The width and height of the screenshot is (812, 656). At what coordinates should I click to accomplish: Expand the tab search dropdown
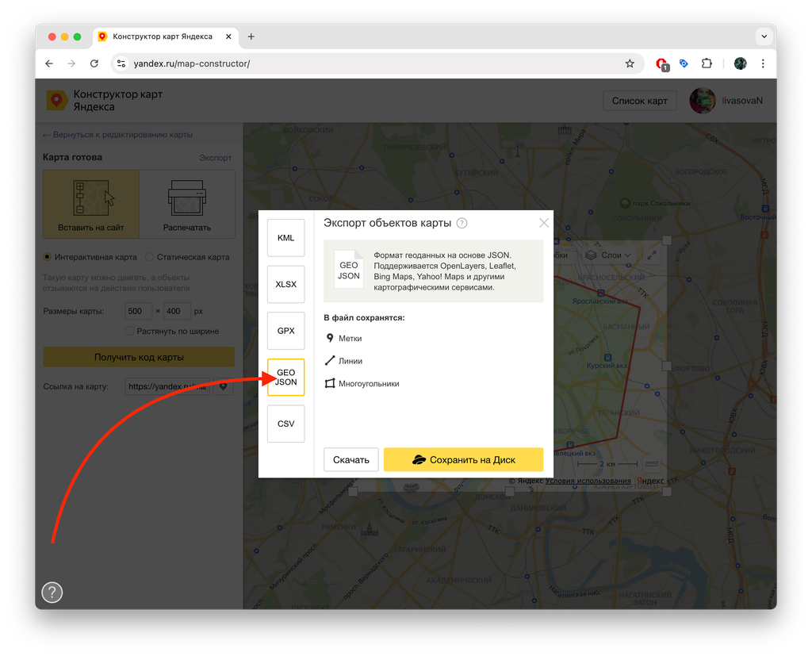764,36
